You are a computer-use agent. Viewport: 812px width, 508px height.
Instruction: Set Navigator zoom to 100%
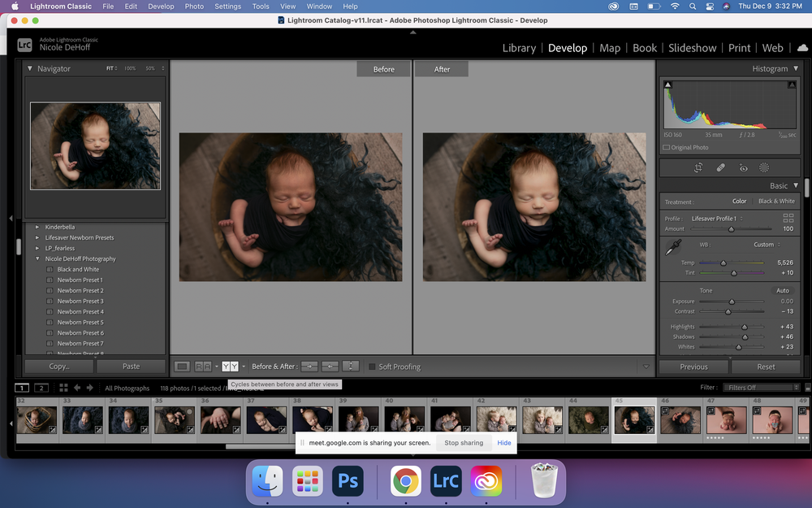130,68
